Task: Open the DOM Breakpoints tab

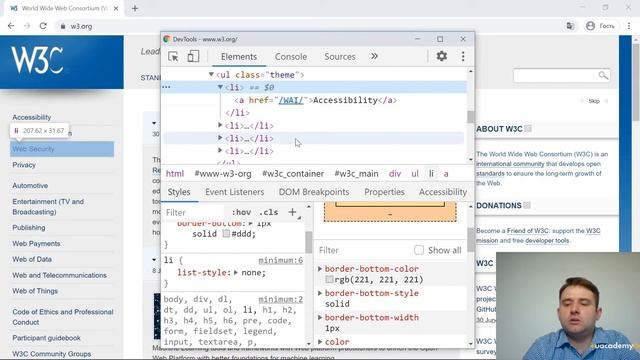Action: (x=314, y=192)
